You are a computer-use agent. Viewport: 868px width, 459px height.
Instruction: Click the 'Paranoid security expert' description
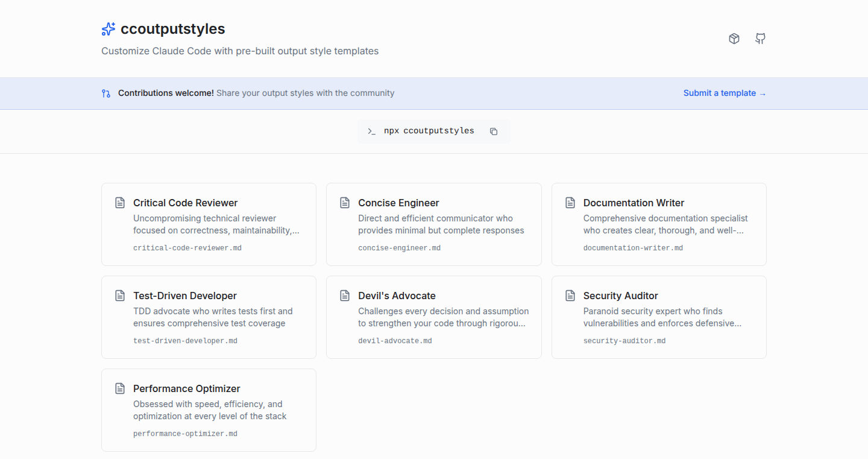tap(662, 317)
